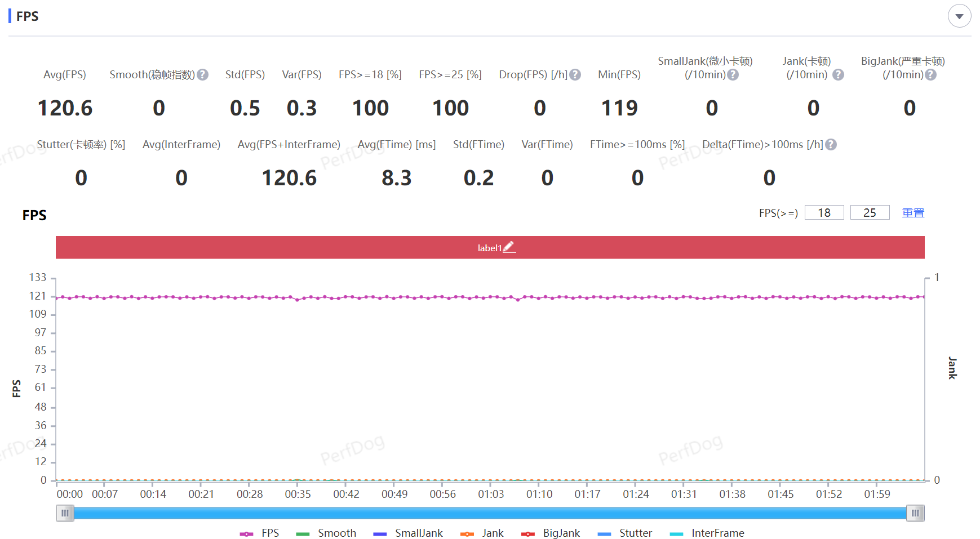Click the Avg(FPS+InterFrame) value 120.6
This screenshot has width=980, height=539.
tap(289, 178)
